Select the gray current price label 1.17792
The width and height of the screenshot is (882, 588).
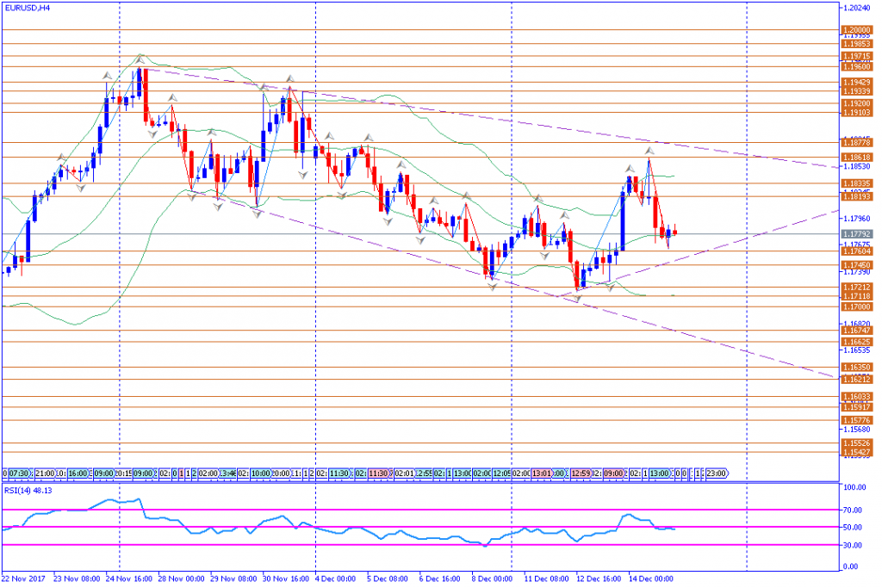(858, 233)
